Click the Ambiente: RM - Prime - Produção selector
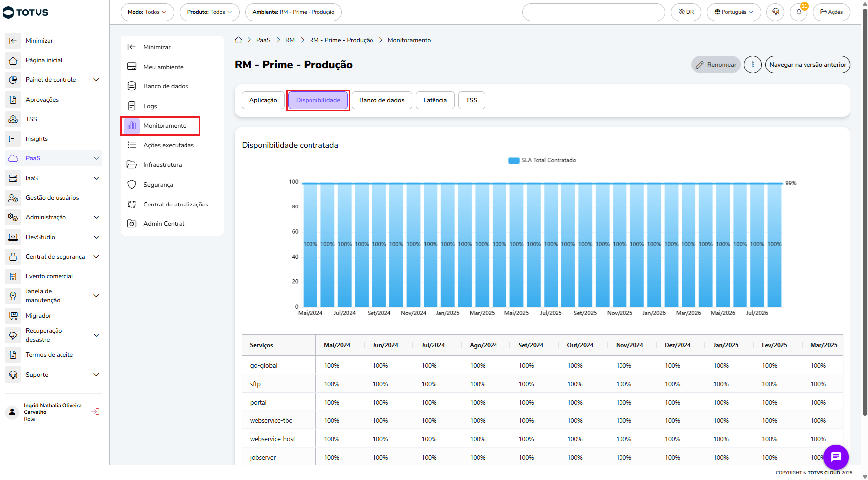Screen dimensions: 868x480 coord(293,12)
